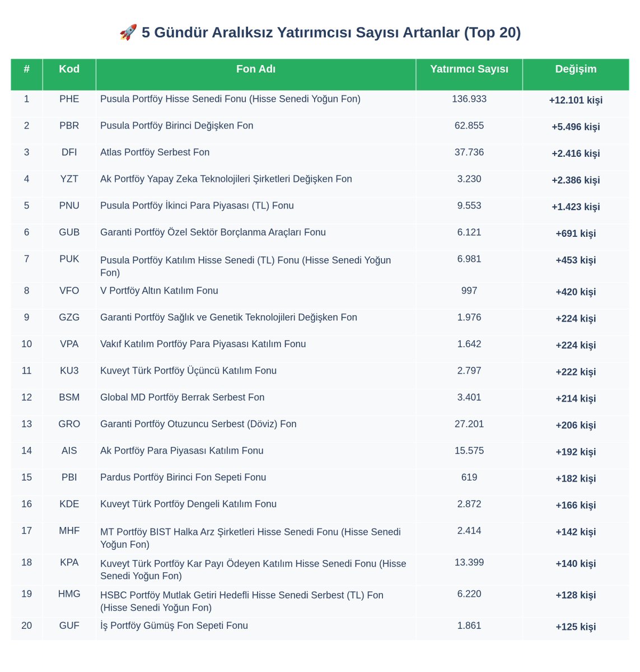Viewport: 640px width, 672px height.
Task: Click the '+1.423 kişi' change value
Action: click(576, 207)
